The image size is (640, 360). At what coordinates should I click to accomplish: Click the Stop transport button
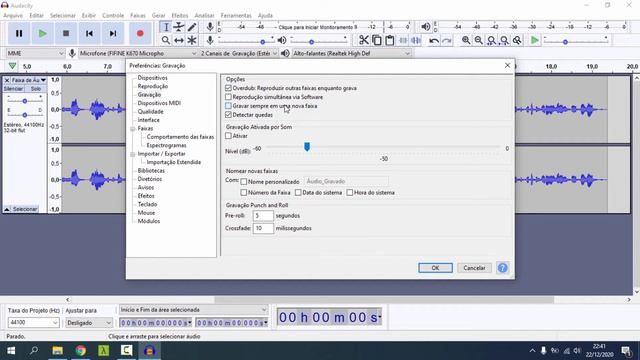66,33
